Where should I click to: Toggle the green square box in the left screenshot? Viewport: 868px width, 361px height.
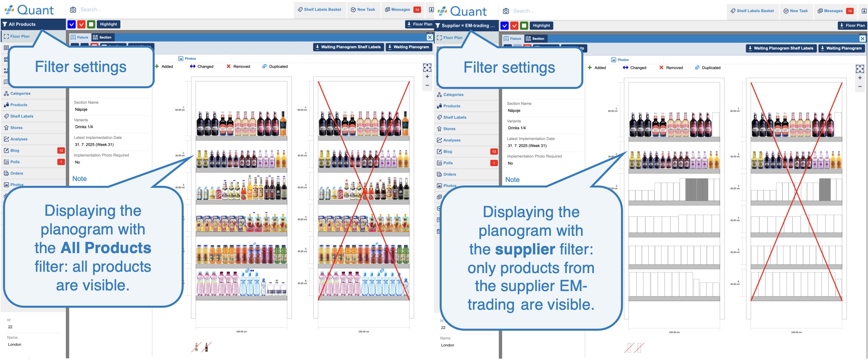pyautogui.click(x=91, y=24)
